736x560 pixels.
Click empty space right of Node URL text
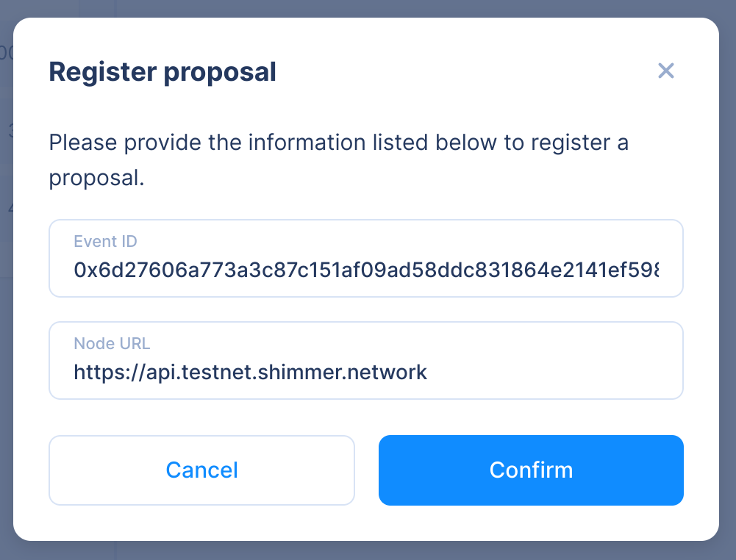pyautogui.click(x=559, y=372)
